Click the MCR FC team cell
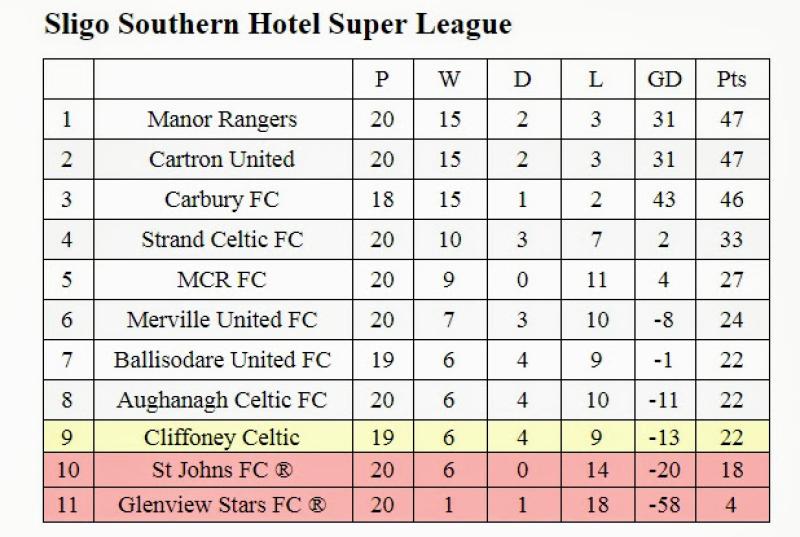800x537 pixels. coord(222,280)
